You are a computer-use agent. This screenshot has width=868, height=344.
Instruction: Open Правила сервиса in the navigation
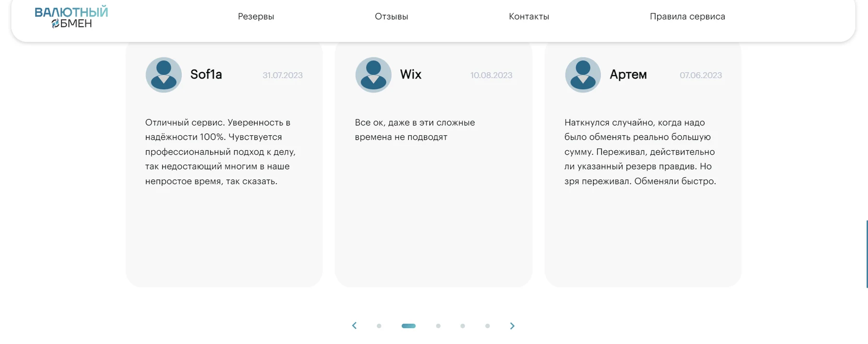(x=688, y=16)
